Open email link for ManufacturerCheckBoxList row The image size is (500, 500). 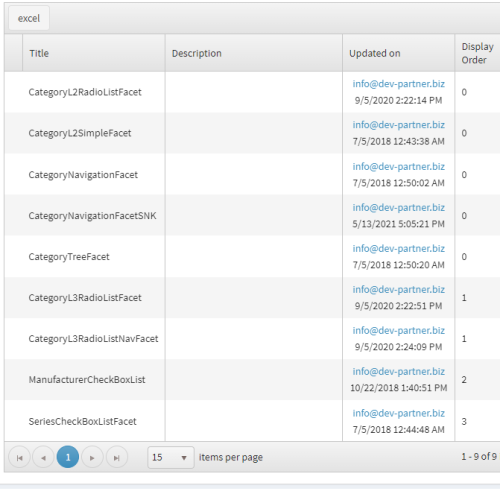point(399,371)
